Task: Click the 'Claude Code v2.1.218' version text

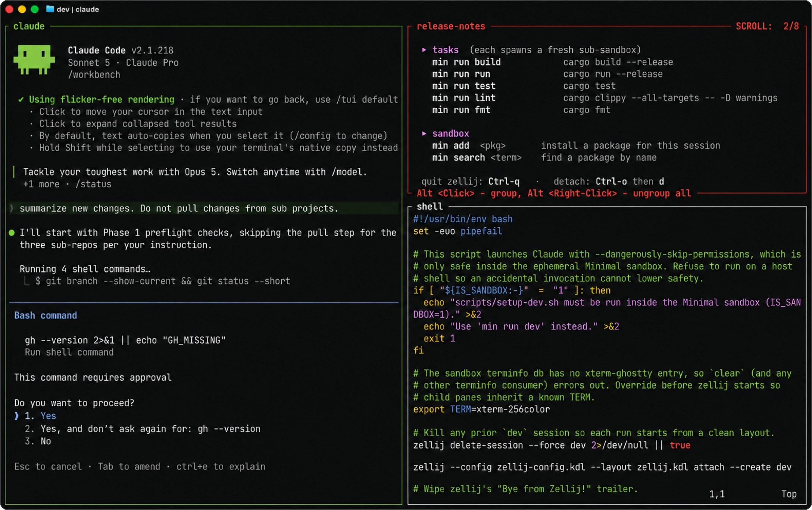Action: click(x=121, y=50)
